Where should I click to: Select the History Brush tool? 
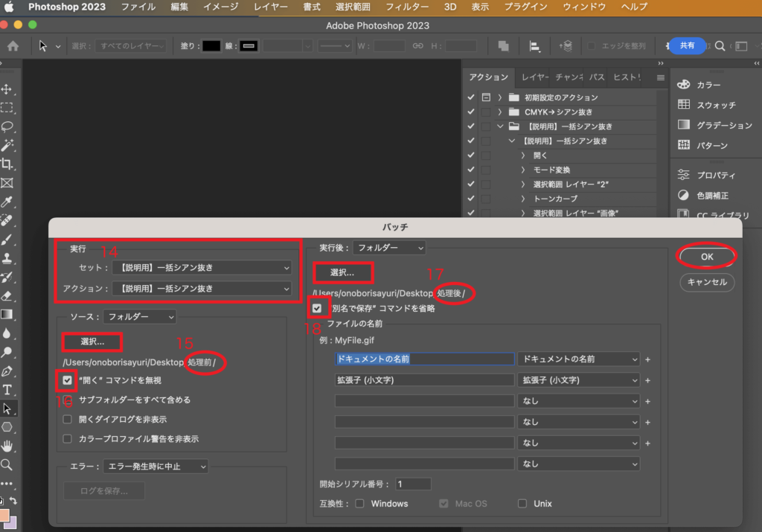point(7,277)
